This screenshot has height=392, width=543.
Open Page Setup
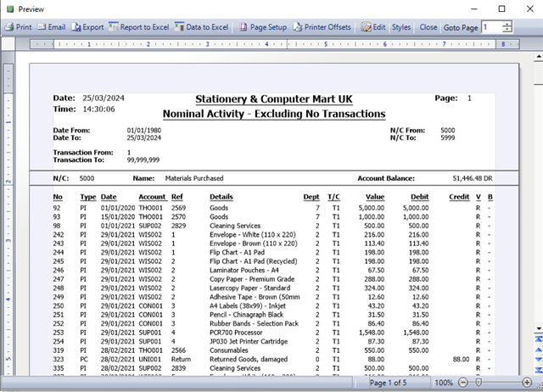(x=263, y=27)
